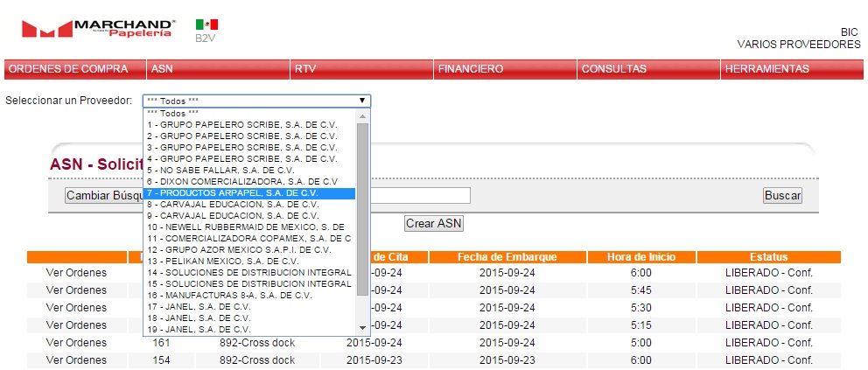The width and height of the screenshot is (868, 370).
Task: Open the HERRAMIENTAS menu
Action: point(792,69)
